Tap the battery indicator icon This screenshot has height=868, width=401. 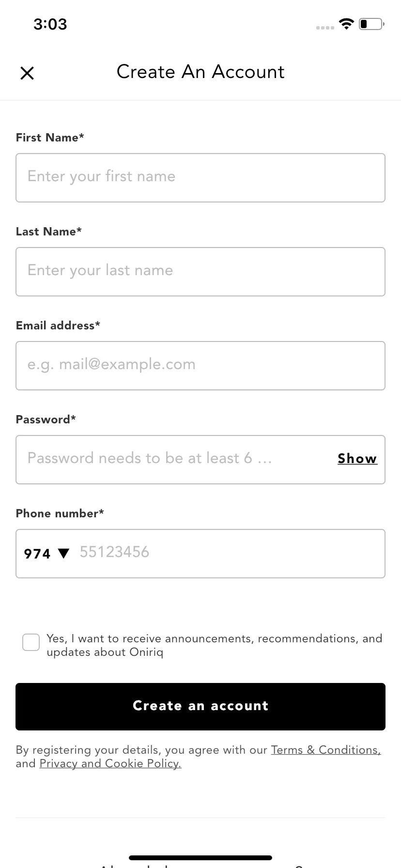371,24
